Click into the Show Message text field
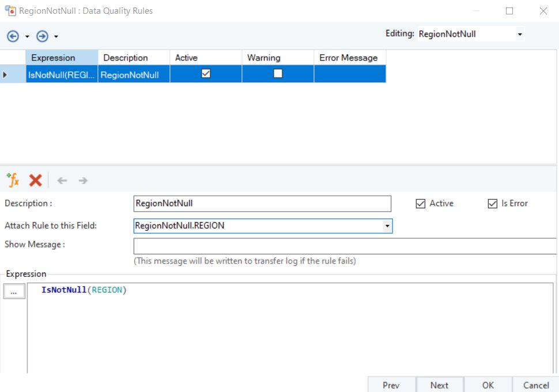Screen dimensions: 559x392 click(x=345, y=246)
